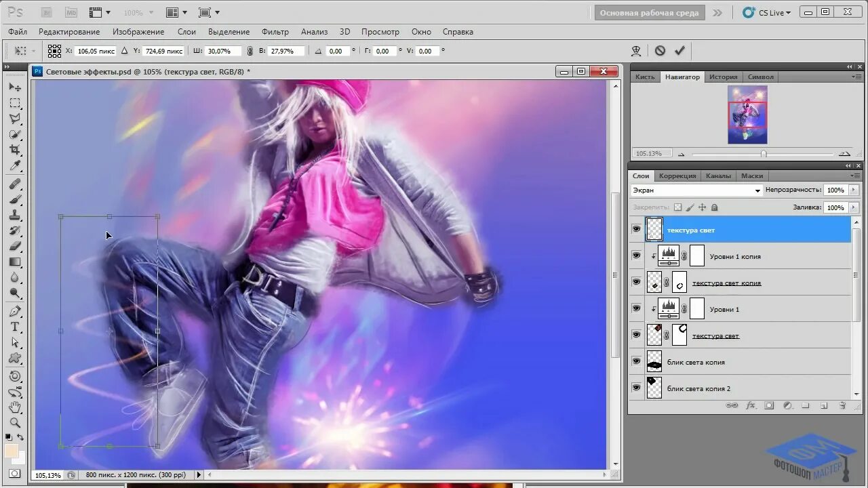Open the fill 'Заливка' slider arrow

coord(853,207)
